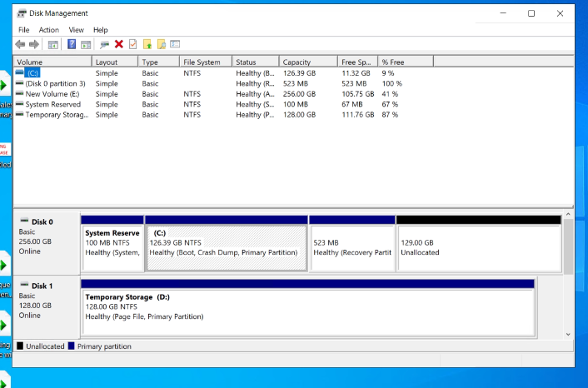Sort by the File System column header
The width and height of the screenshot is (588, 388).
click(206, 62)
